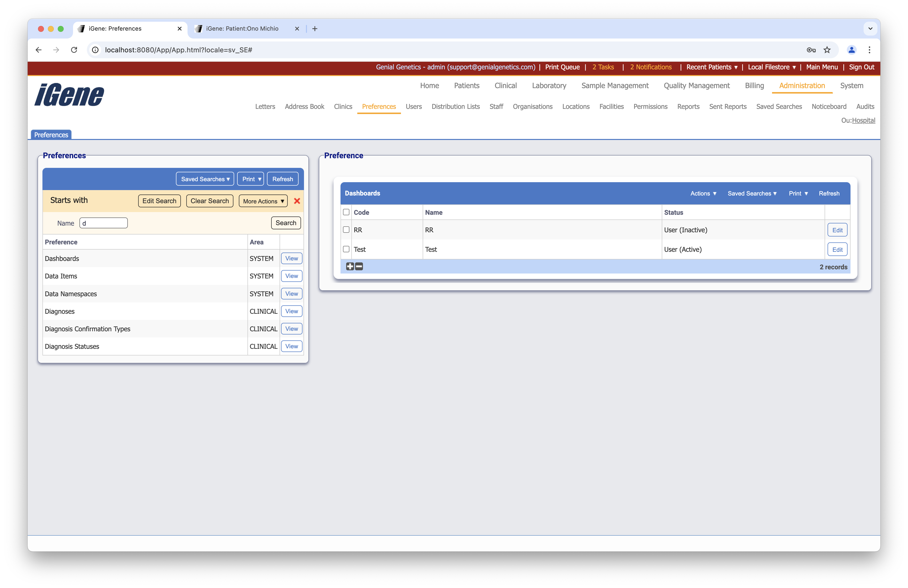Screen dimensions: 908x588
Task: Click the browser bookmark star icon
Action: (x=827, y=50)
